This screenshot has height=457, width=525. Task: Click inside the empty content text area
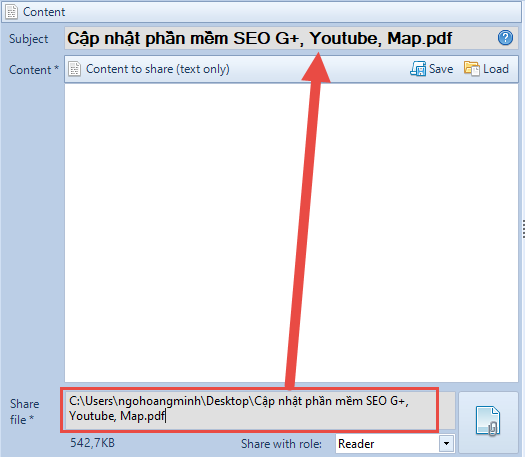pyautogui.click(x=291, y=233)
